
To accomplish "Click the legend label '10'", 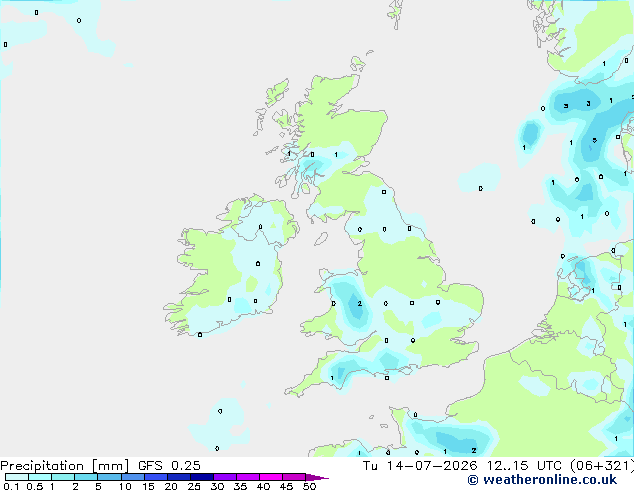I will [x=125, y=486].
